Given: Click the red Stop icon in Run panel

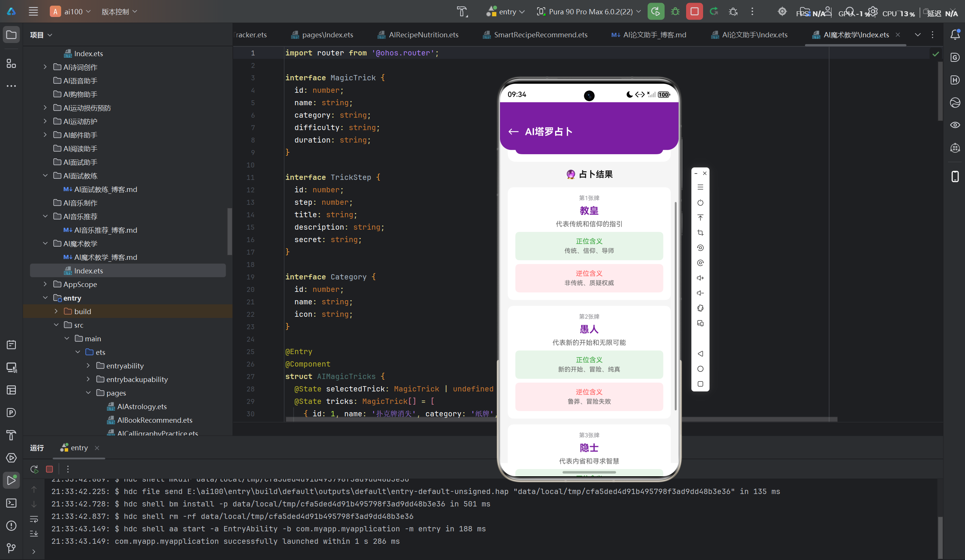Looking at the screenshot, I should point(49,469).
